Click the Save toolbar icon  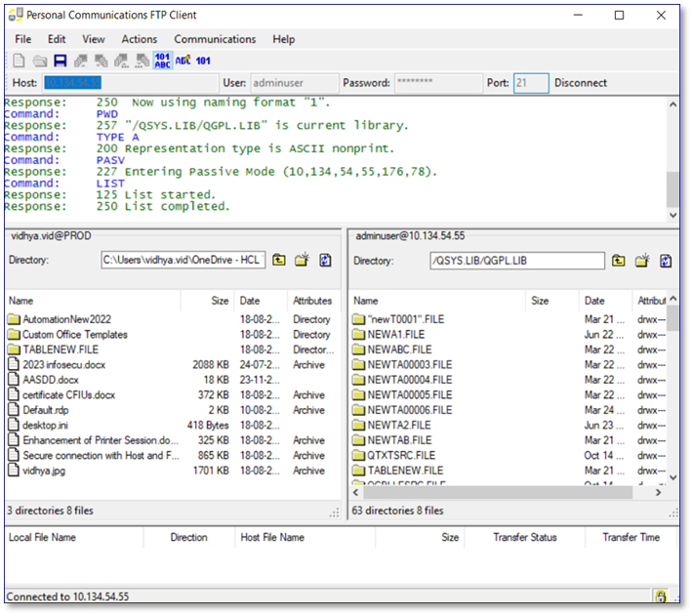61,61
